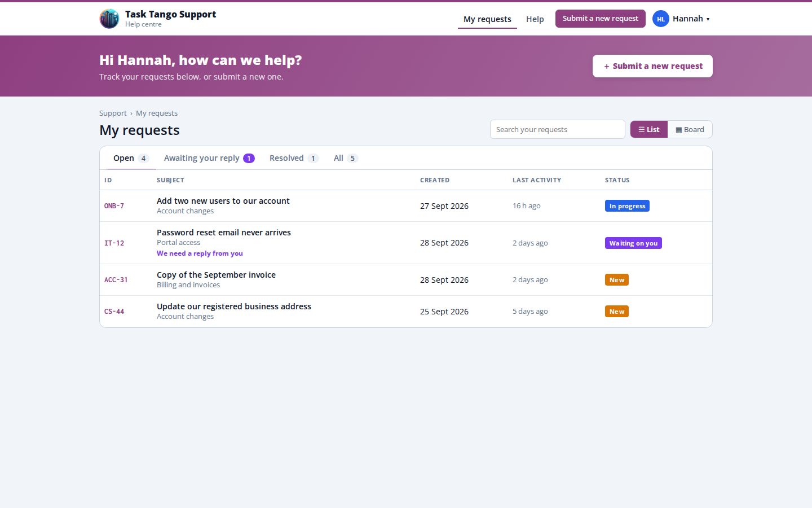Image resolution: width=812 pixels, height=508 pixels.
Task: Open request ONB-7 by its ID
Action: [114, 206]
